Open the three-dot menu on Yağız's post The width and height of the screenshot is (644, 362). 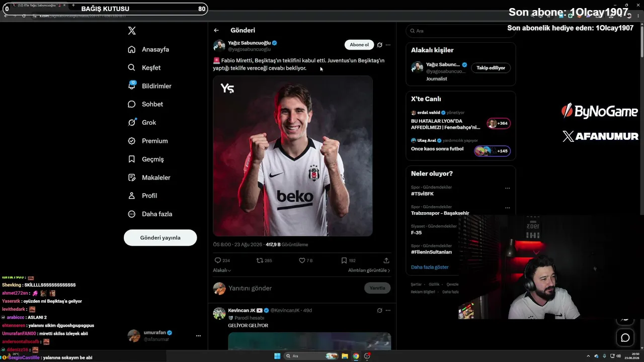coord(388,45)
